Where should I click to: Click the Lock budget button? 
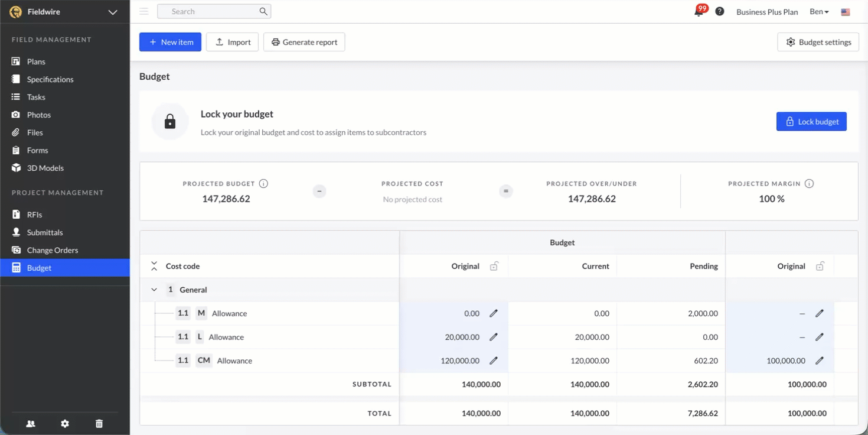click(x=811, y=122)
